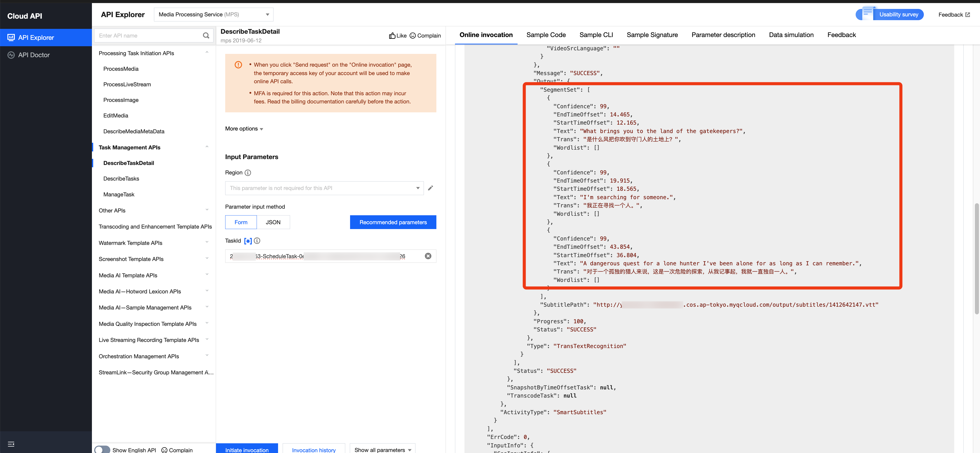Click the Initiate invocation button
980x453 pixels.
click(x=246, y=450)
